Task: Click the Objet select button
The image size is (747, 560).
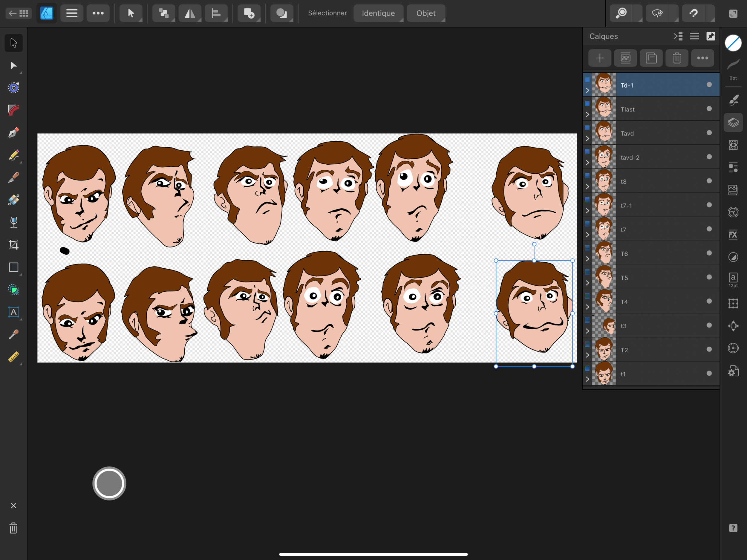Action: (425, 13)
